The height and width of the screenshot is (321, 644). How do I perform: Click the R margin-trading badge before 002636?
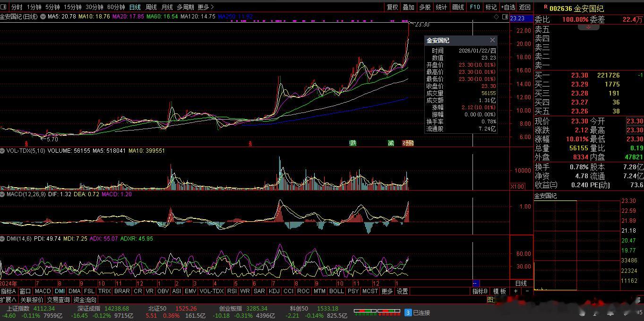tap(546, 7)
